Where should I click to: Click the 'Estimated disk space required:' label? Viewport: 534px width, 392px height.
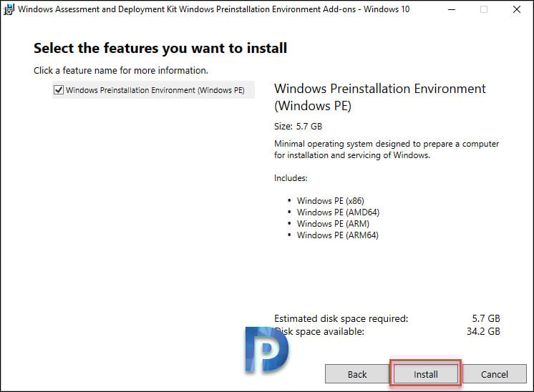pos(341,318)
